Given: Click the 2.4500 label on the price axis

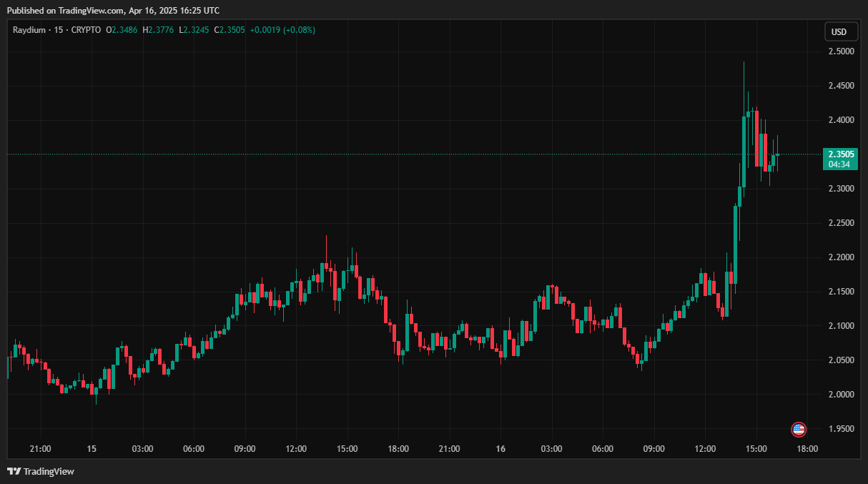Looking at the screenshot, I should (x=839, y=86).
